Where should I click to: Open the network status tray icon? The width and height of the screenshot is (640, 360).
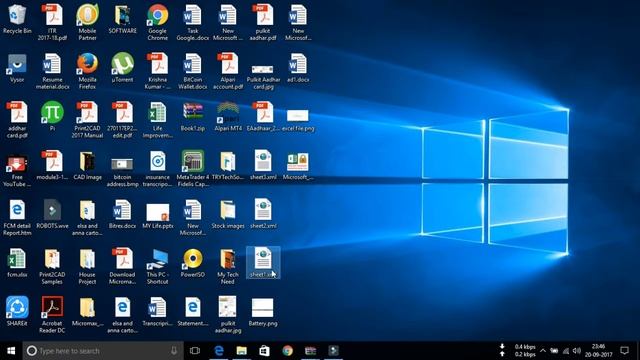point(565,351)
